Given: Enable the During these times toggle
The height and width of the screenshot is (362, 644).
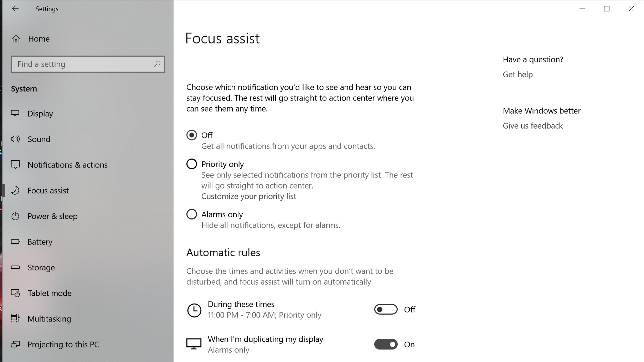Looking at the screenshot, I should 386,309.
